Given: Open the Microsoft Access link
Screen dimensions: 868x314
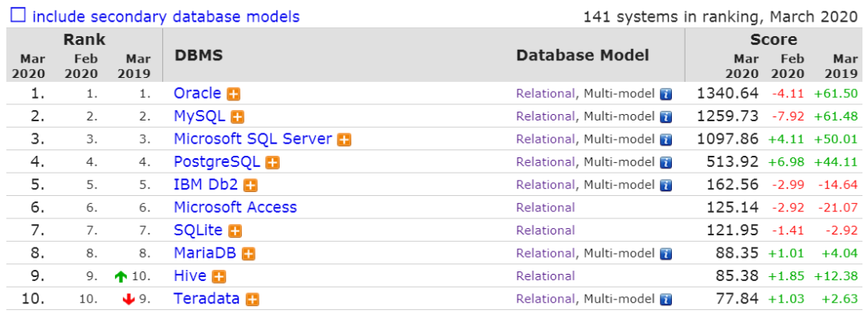Looking at the screenshot, I should click(x=235, y=207).
